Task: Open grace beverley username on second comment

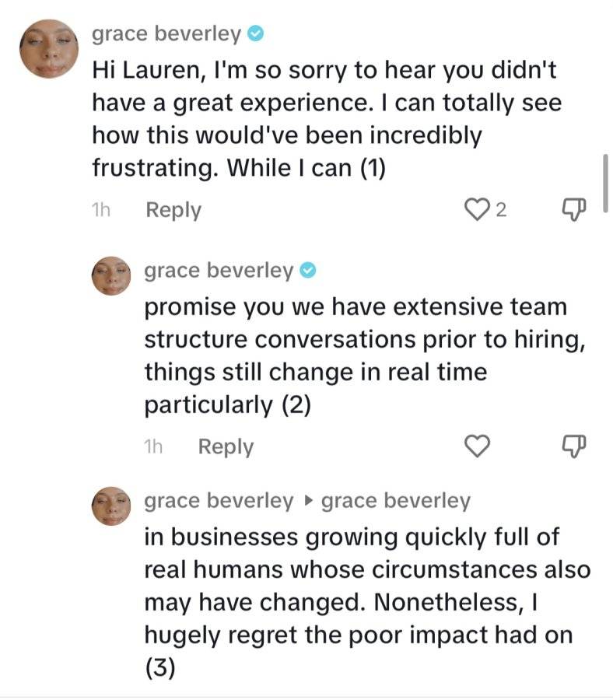Action: pyautogui.click(x=219, y=271)
